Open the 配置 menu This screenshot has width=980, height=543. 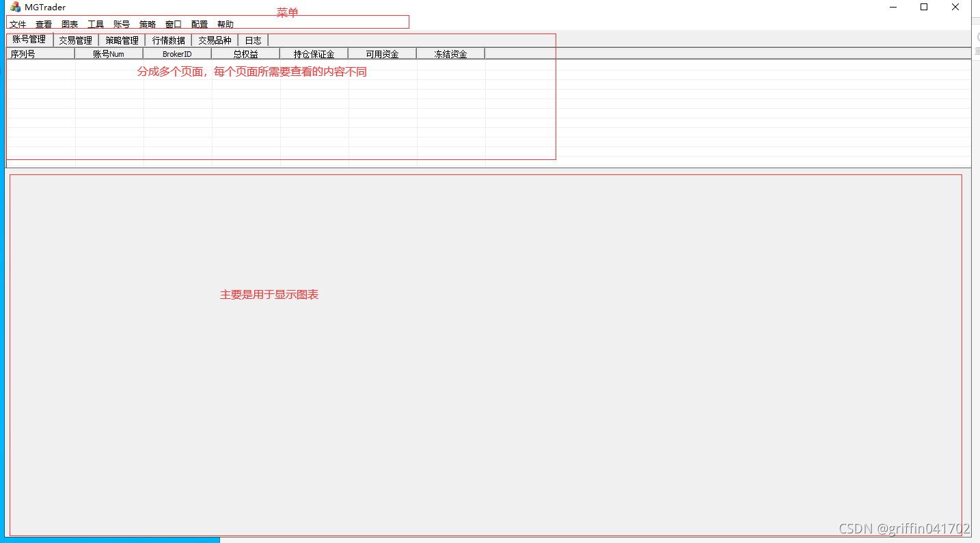point(200,24)
